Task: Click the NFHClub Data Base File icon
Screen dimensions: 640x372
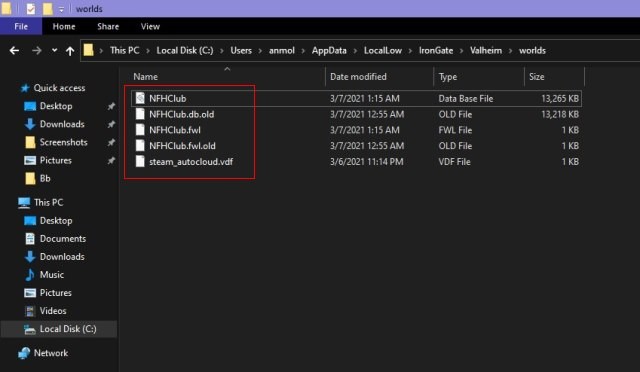Action: (x=140, y=98)
